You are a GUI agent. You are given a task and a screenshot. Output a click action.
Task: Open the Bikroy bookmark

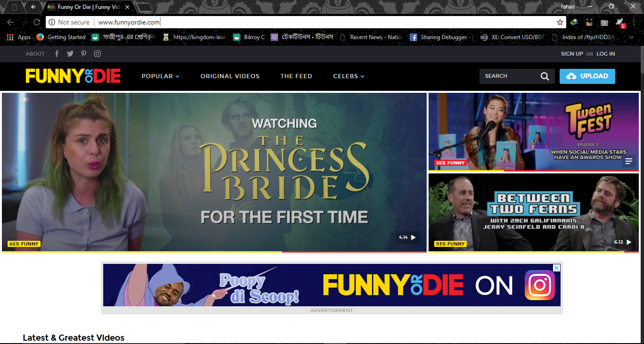(249, 37)
